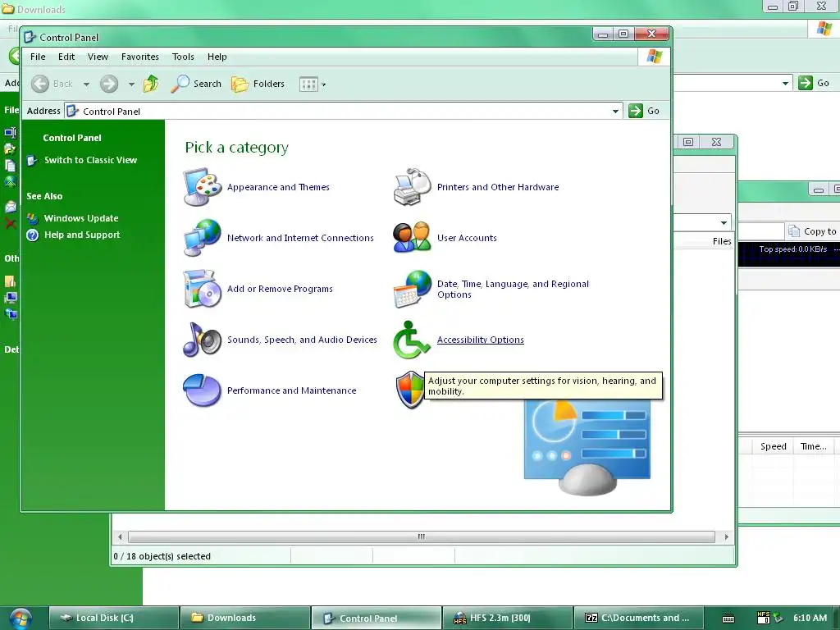Click Speed column header in background window

coord(773,446)
